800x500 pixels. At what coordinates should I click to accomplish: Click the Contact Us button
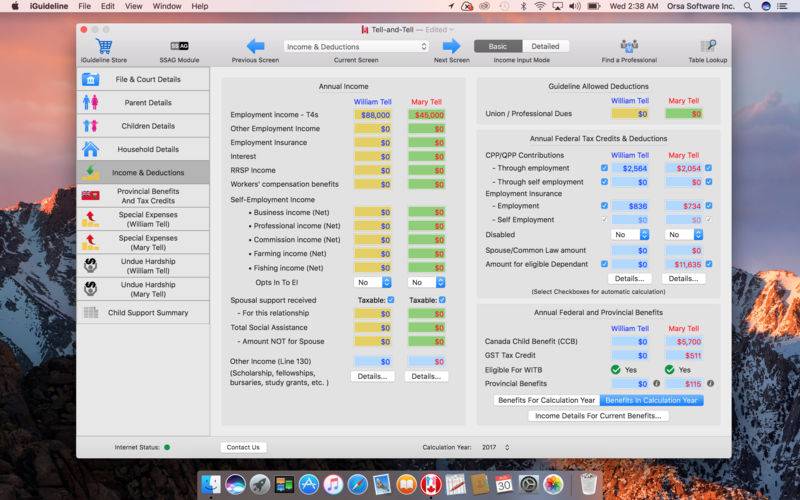(x=243, y=447)
